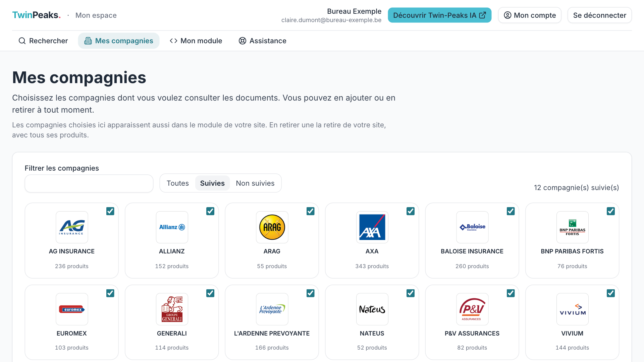Click the AXA blue logo
Screen dimensions: 644x362
pos(372,227)
